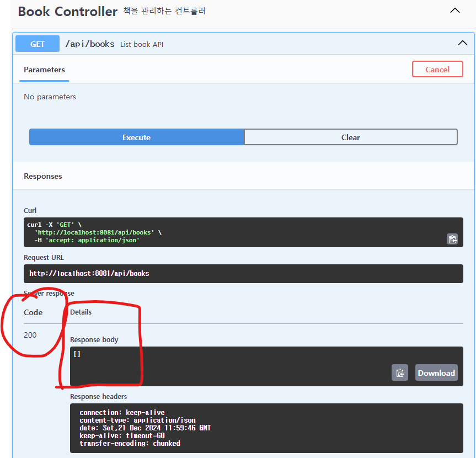Viewport: 476px width, 458px height.
Task: Click the 'List book API' summary
Action: [x=142, y=44]
